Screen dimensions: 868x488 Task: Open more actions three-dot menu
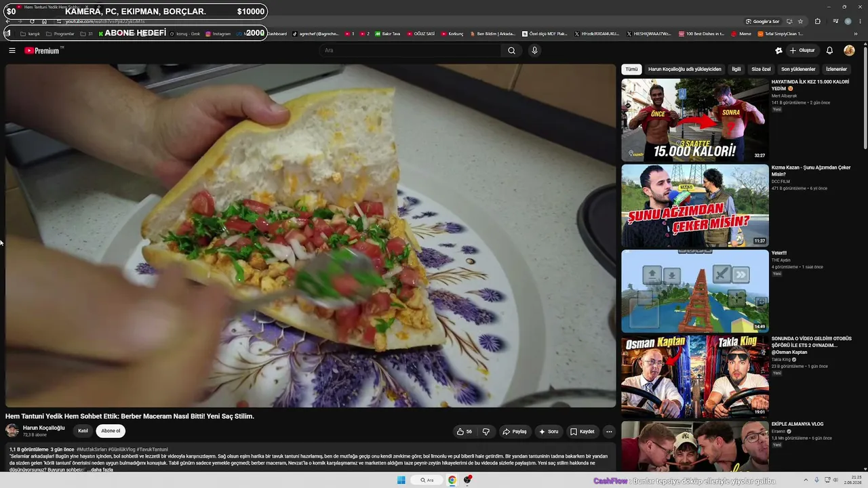pyautogui.click(x=609, y=432)
